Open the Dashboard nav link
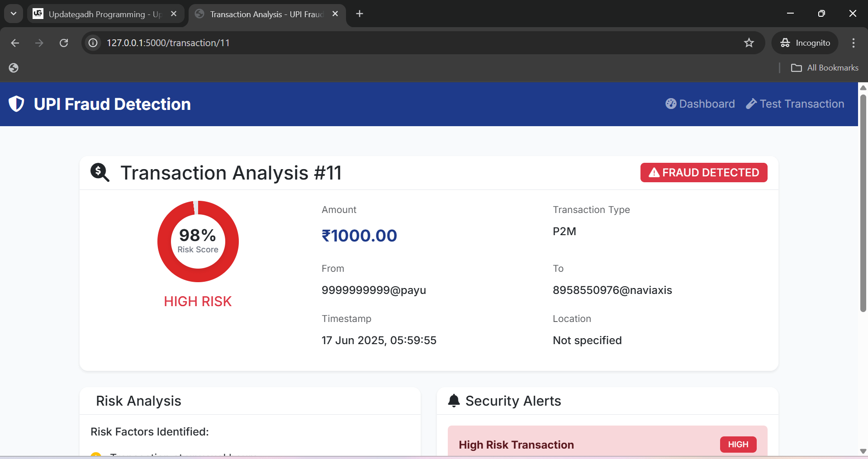The image size is (868, 459). (x=700, y=104)
